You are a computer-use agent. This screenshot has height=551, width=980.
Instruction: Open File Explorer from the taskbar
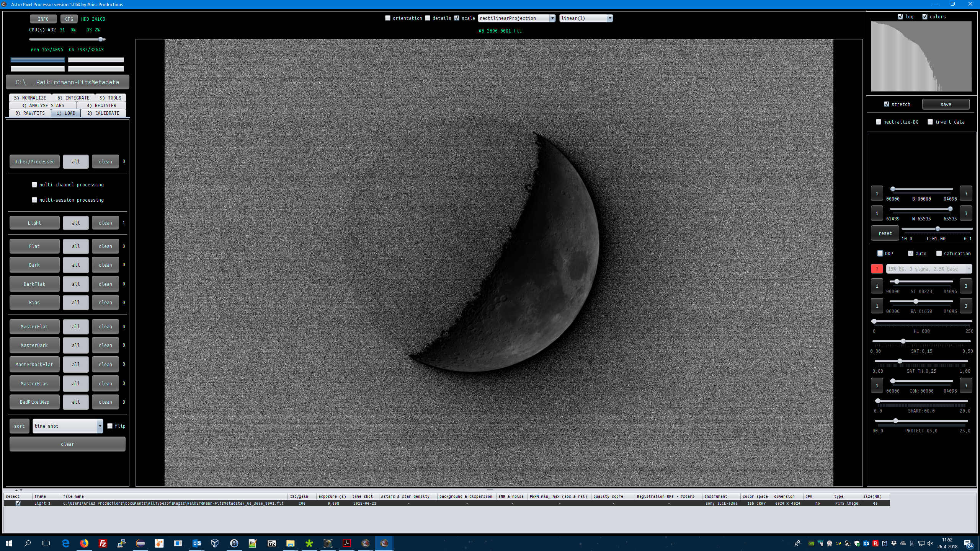[x=290, y=543]
